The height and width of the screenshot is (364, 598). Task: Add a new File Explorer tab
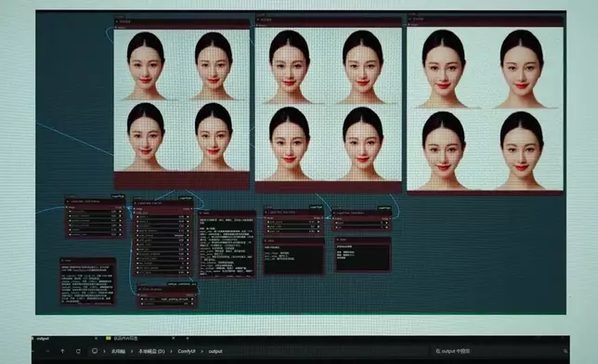point(188,338)
